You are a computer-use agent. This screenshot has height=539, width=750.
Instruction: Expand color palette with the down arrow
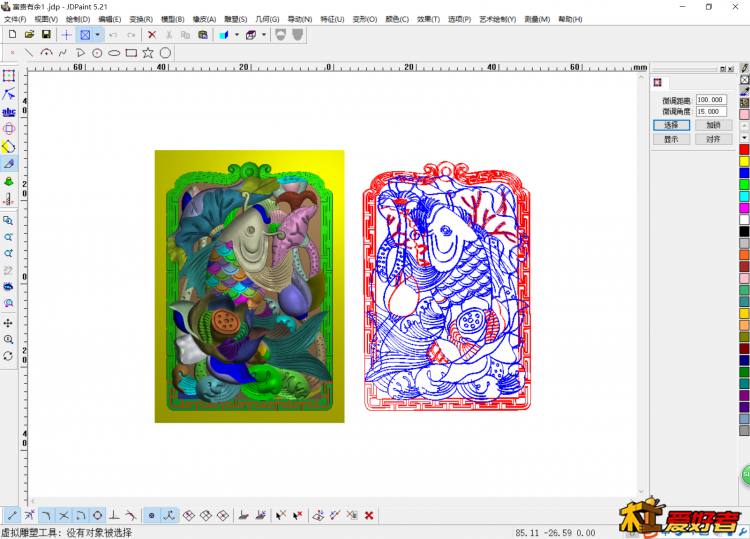coord(744,137)
